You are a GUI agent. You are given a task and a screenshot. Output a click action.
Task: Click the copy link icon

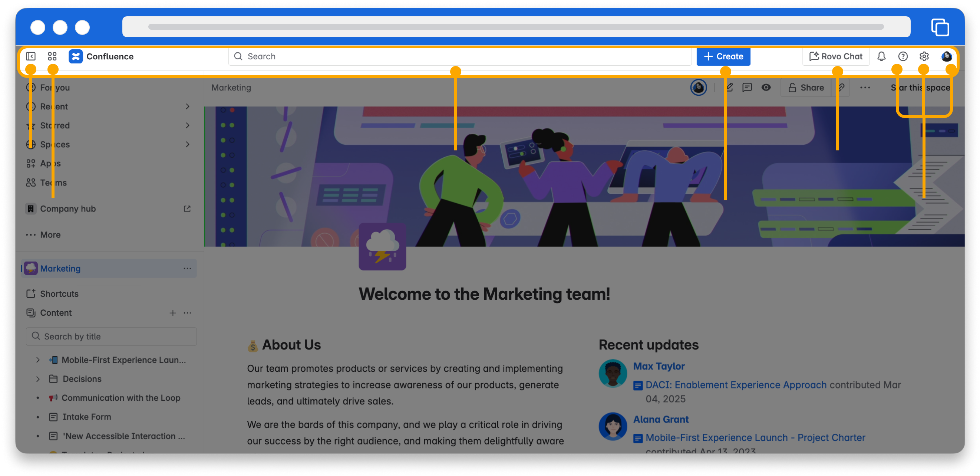841,88
